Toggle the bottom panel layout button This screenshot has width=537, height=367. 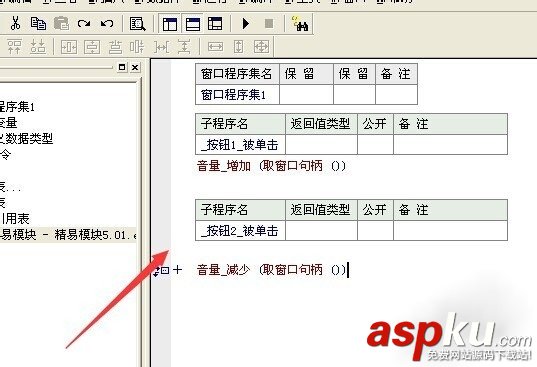pos(193,24)
